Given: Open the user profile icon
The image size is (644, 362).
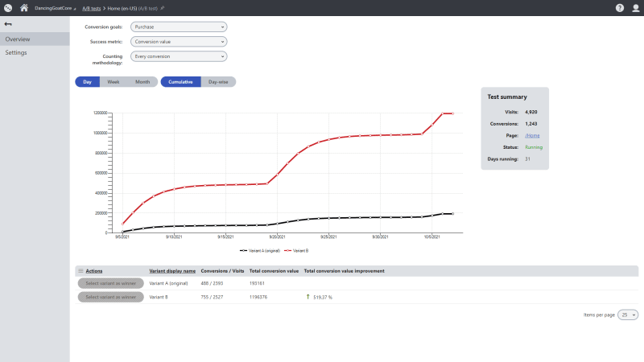Looking at the screenshot, I should [x=634, y=7].
